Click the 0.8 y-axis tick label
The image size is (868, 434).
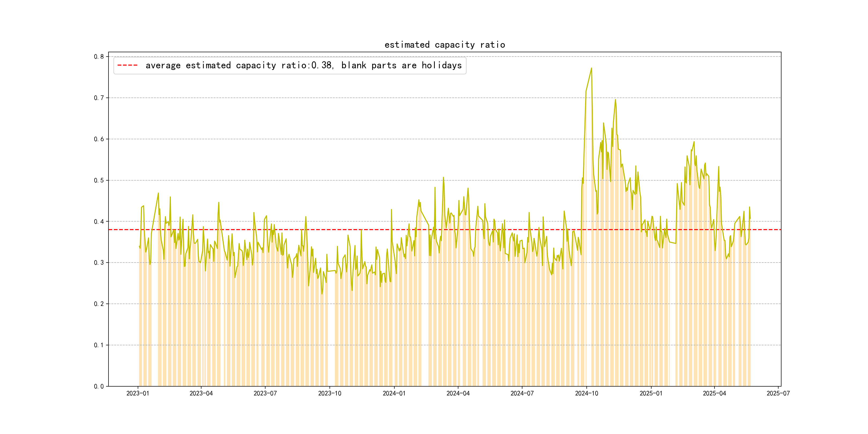[99, 57]
